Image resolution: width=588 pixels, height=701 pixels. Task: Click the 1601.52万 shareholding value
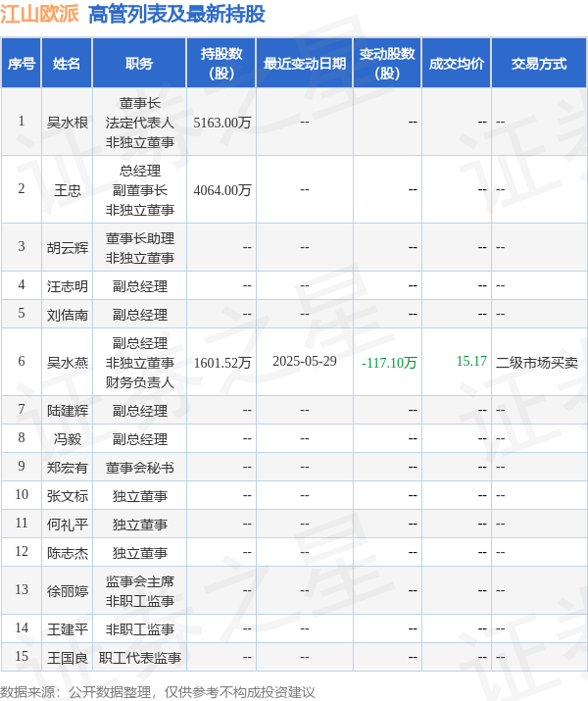[x=222, y=363]
